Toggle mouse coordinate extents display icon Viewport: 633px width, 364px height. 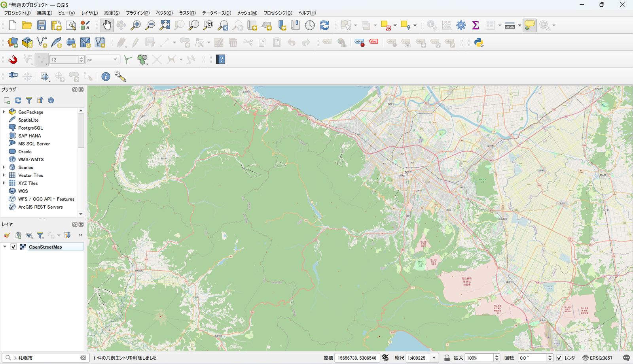click(385, 358)
